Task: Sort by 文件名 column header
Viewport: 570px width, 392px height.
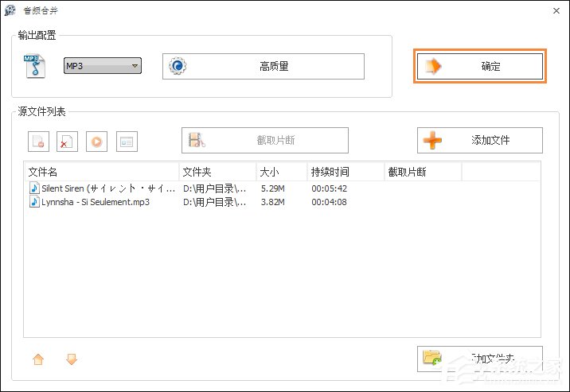Action: 102,172
